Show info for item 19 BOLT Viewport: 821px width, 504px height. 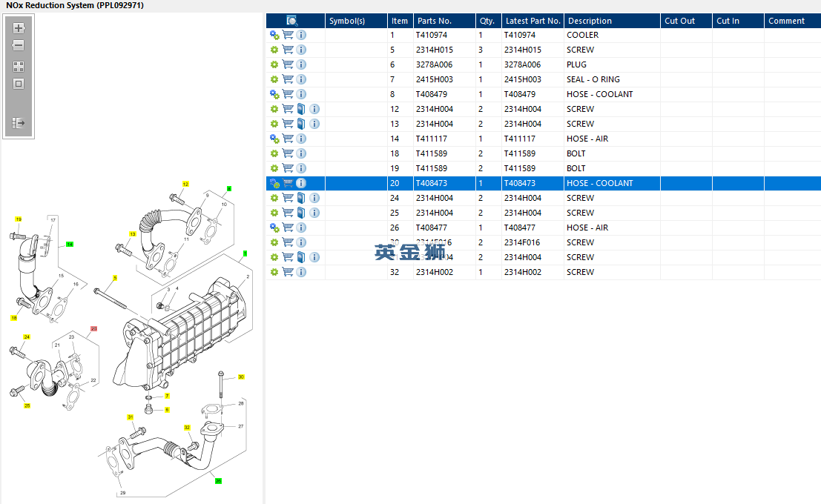(x=301, y=168)
